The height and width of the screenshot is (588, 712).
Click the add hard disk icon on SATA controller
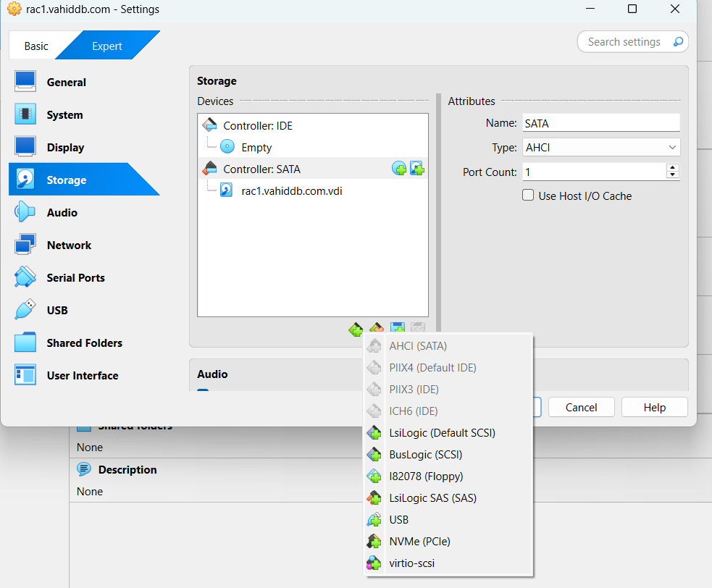pos(416,169)
